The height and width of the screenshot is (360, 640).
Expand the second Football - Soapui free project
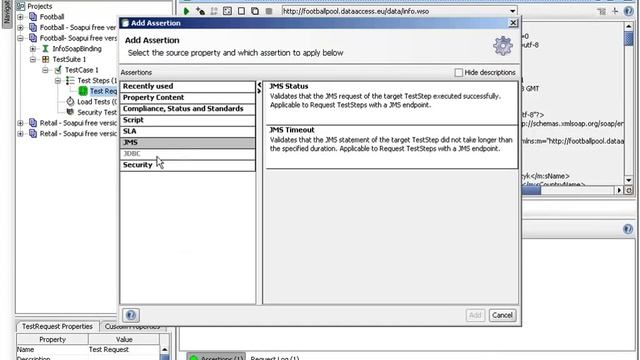(20, 28)
